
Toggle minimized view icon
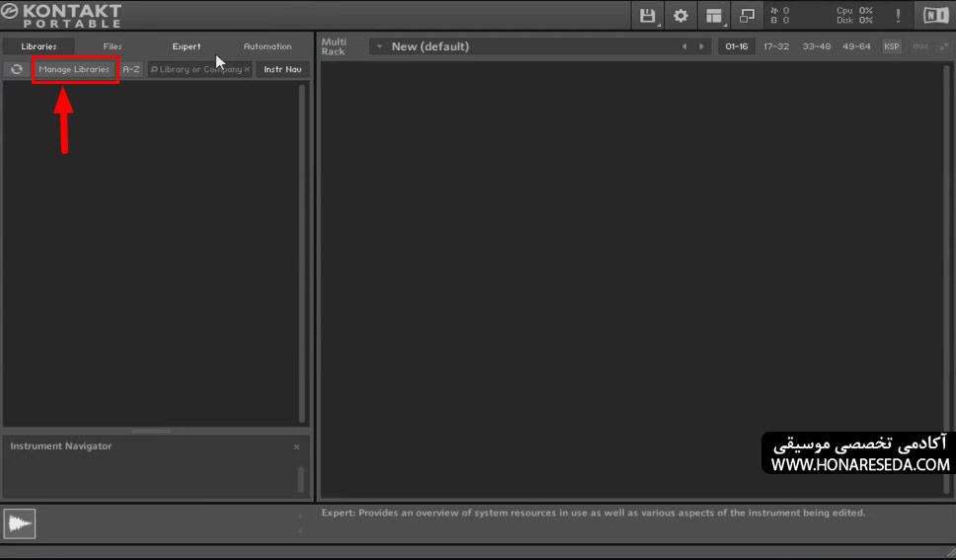[x=747, y=15]
